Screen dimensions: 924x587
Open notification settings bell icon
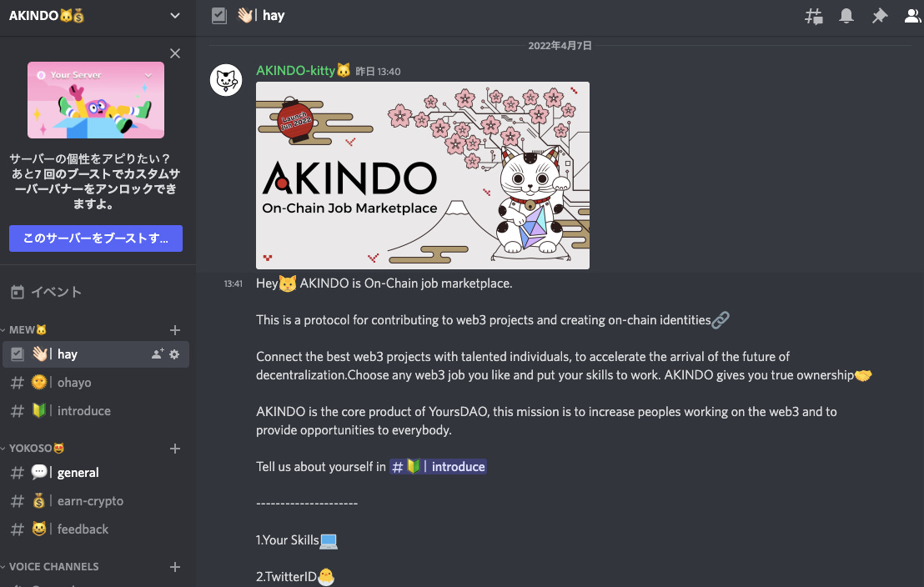click(x=846, y=16)
